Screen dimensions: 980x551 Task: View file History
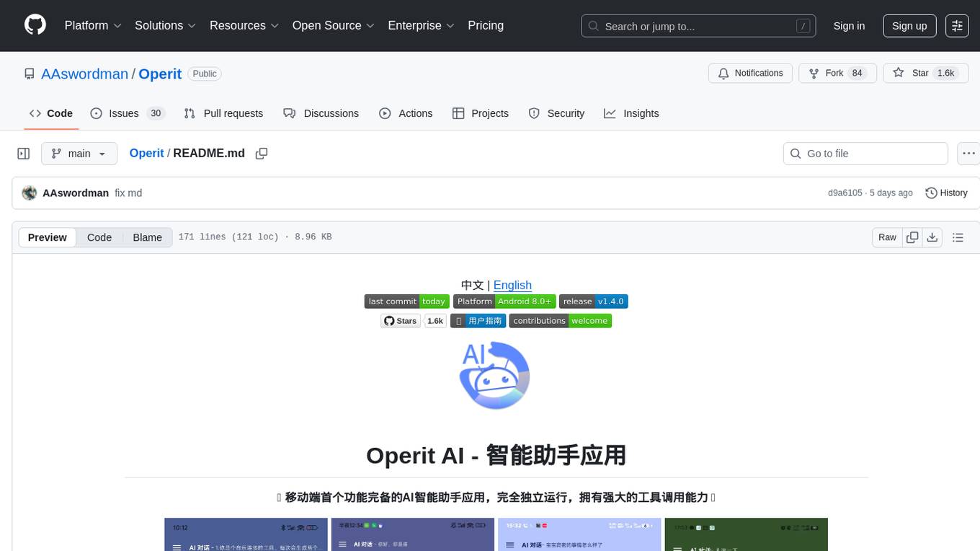click(946, 193)
